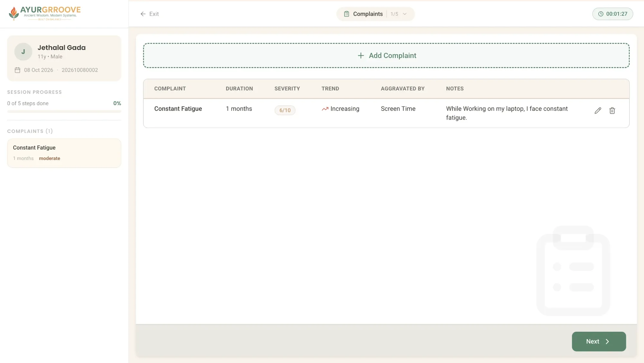
Task: Click the patient ID 202610080002
Action: coord(80,70)
